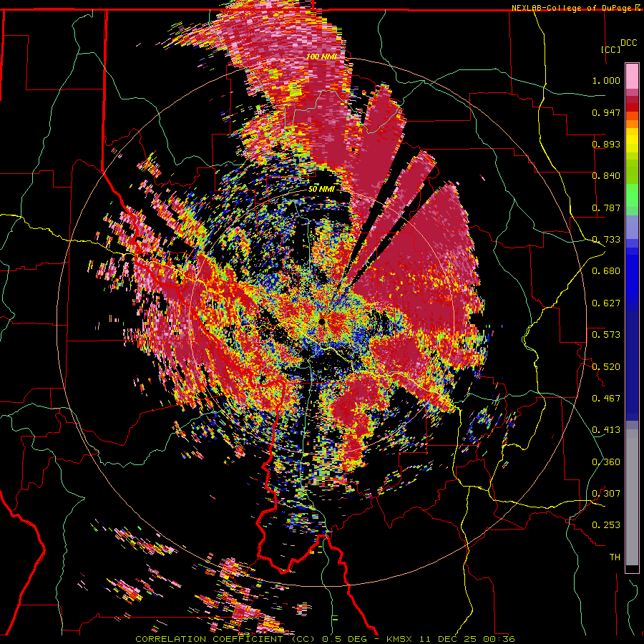Image resolution: width=644 pixels, height=644 pixels.
Task: Pick the bright green swatch beside 0.840
Action: tap(632, 176)
